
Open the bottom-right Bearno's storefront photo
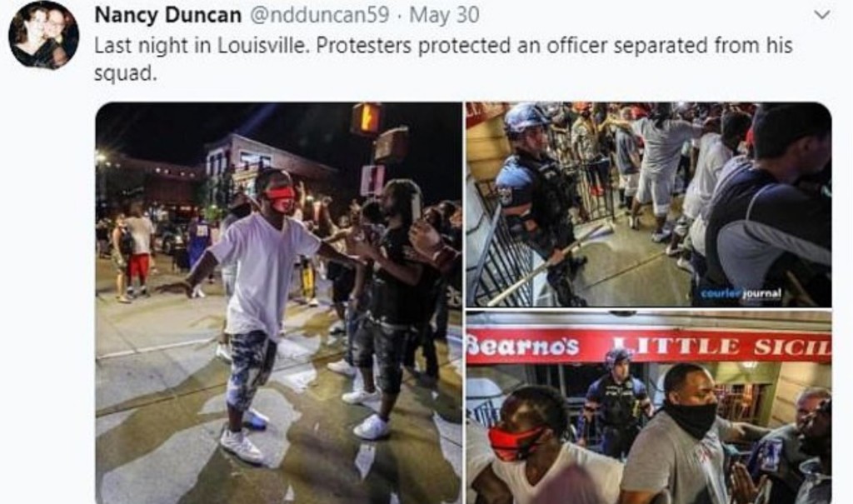point(648,407)
